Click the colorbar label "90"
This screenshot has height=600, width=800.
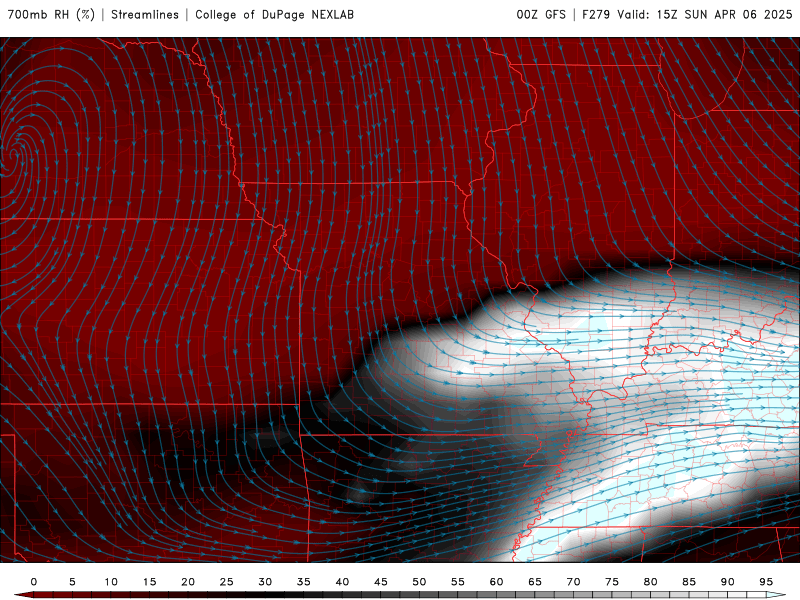coord(727,582)
